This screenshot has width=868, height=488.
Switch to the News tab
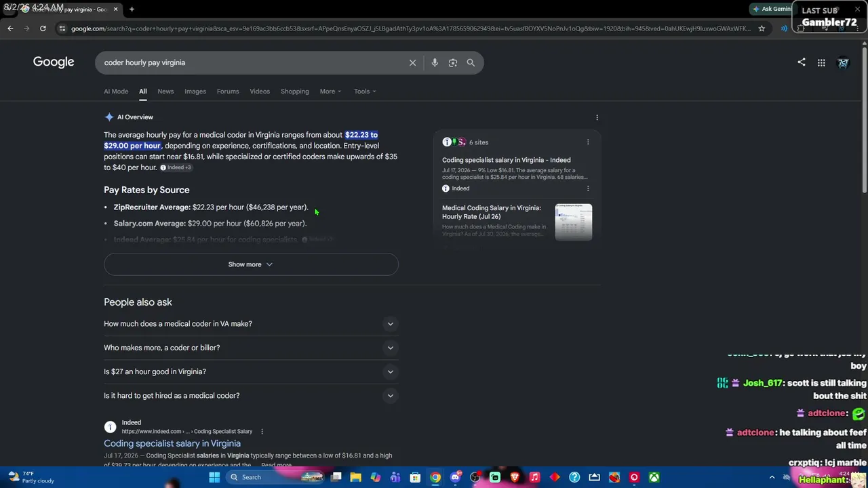coord(165,91)
